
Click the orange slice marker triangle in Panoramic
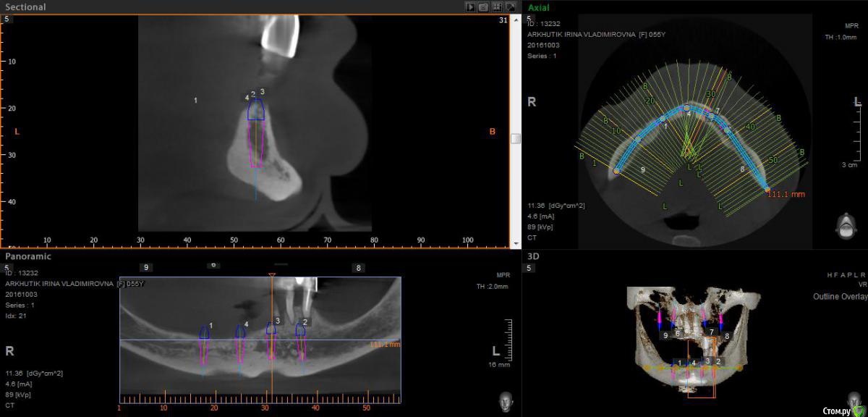click(272, 275)
